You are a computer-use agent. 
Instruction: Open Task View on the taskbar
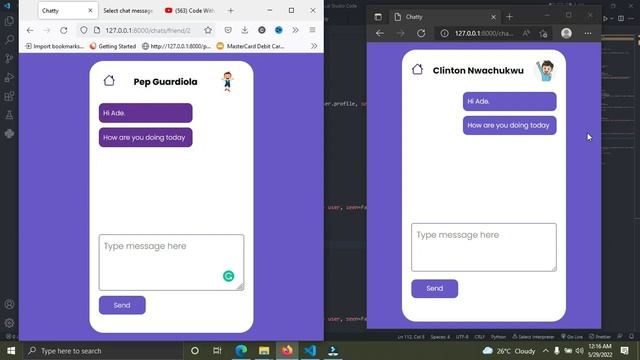(217, 351)
